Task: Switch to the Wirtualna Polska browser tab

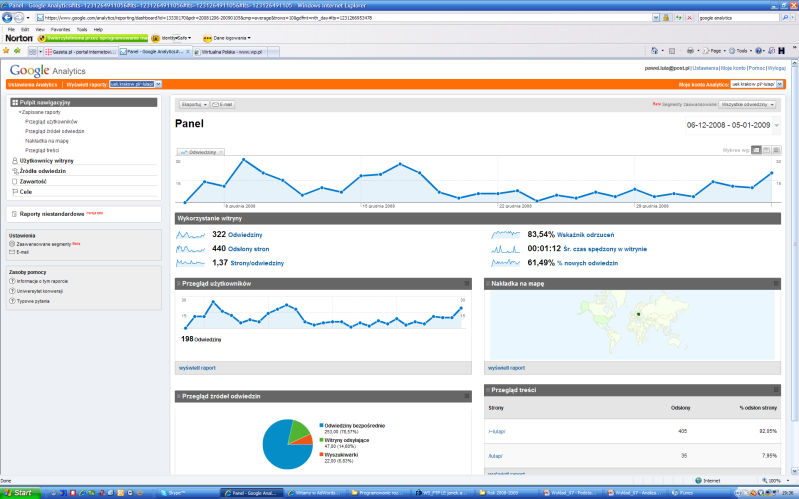Action: [x=230, y=52]
